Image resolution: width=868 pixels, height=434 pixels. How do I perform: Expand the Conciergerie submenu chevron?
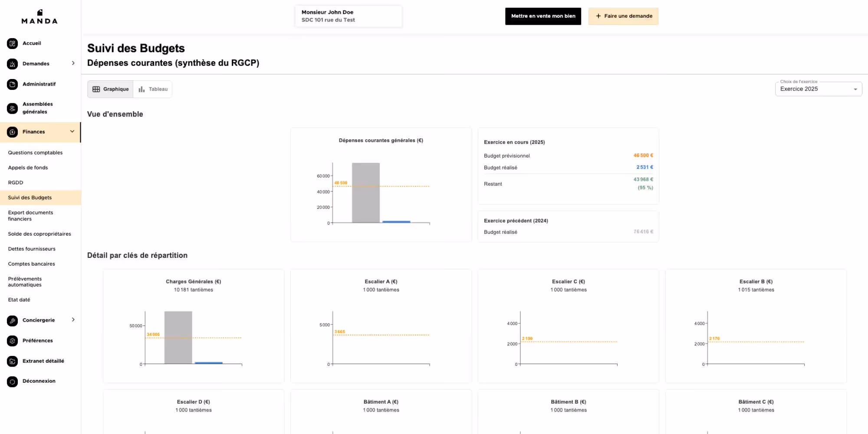73,320
